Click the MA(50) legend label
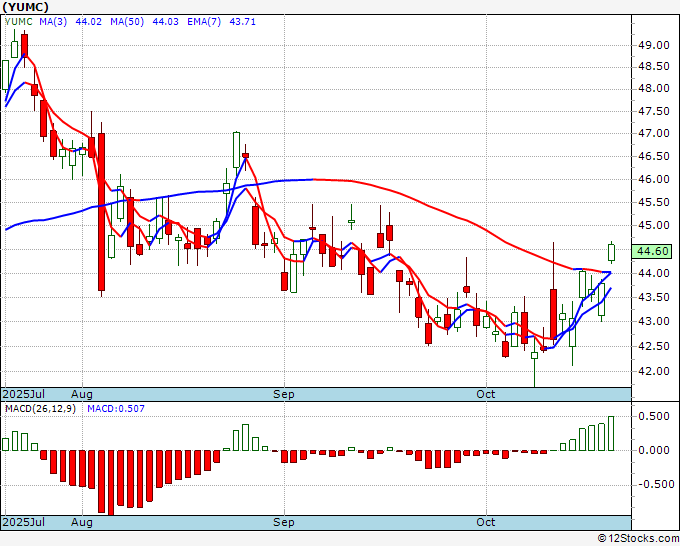This screenshot has width=680, height=546. tap(127, 22)
